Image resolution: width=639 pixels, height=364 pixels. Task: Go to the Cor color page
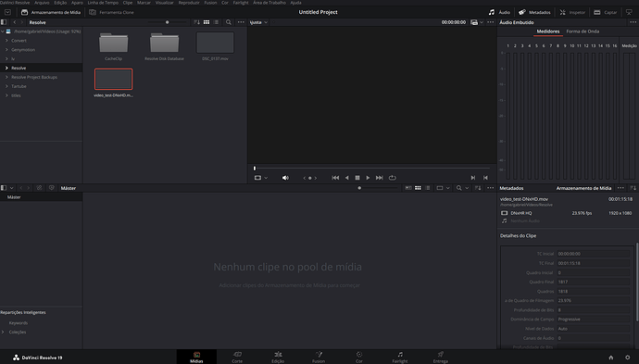coord(359,357)
